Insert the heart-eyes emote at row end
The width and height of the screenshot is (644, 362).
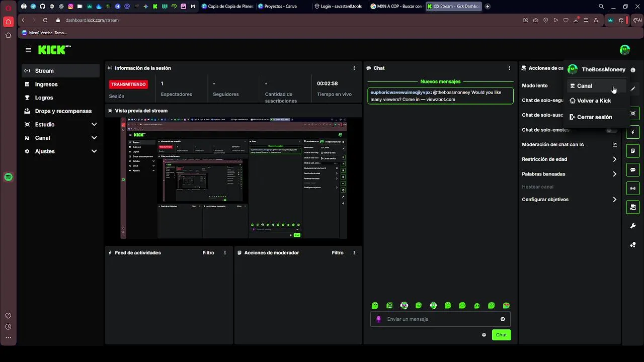506,305
